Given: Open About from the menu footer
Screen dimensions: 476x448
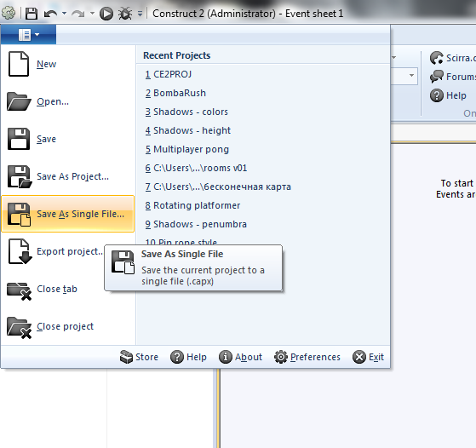Looking at the screenshot, I should tap(249, 357).
